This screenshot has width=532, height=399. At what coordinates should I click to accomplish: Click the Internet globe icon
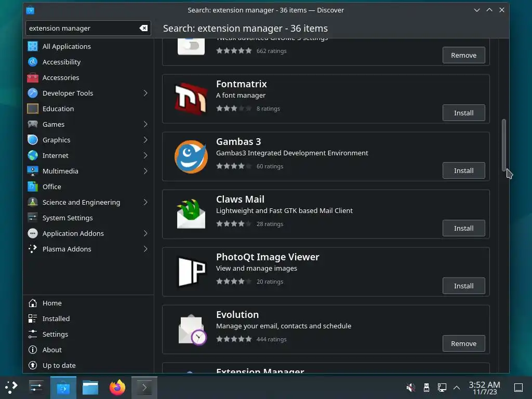click(x=33, y=155)
